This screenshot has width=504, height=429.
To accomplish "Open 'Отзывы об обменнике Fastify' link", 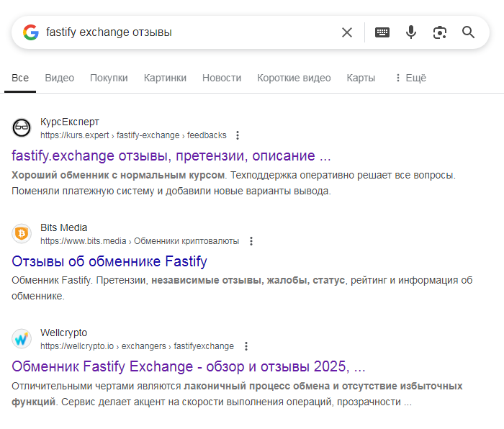I will [109, 261].
